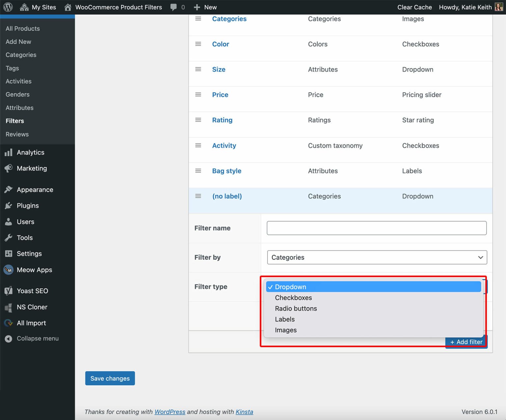This screenshot has height=420, width=506.
Task: Click the Meow Apps icon
Action: [x=8, y=270]
